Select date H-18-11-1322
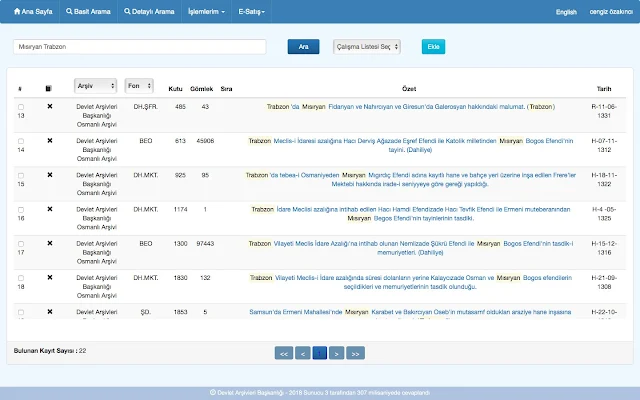This screenshot has height=400, width=640. (x=604, y=180)
